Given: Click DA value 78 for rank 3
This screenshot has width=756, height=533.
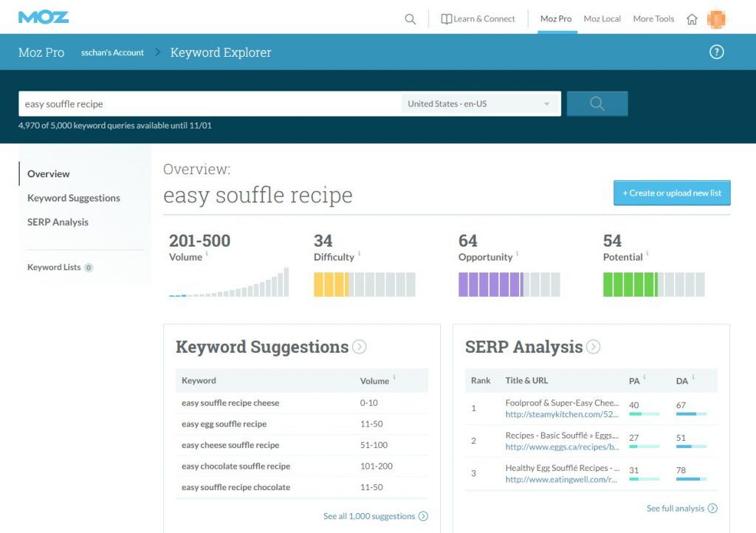Looking at the screenshot, I should (681, 470).
